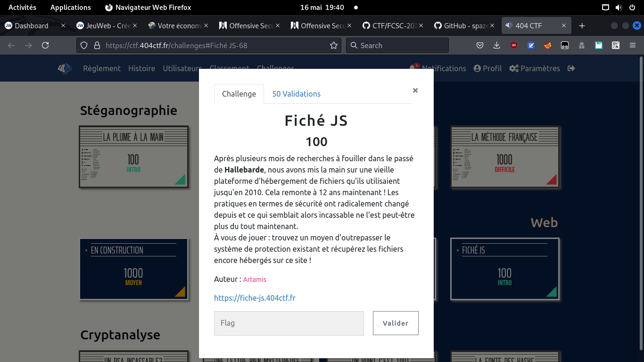Open the Histoire page
The height and width of the screenshot is (362, 644).
click(141, 68)
